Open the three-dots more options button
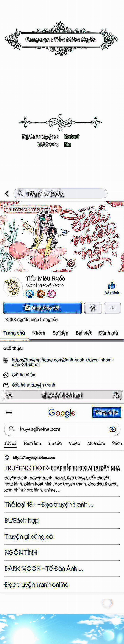 coord(112,308)
